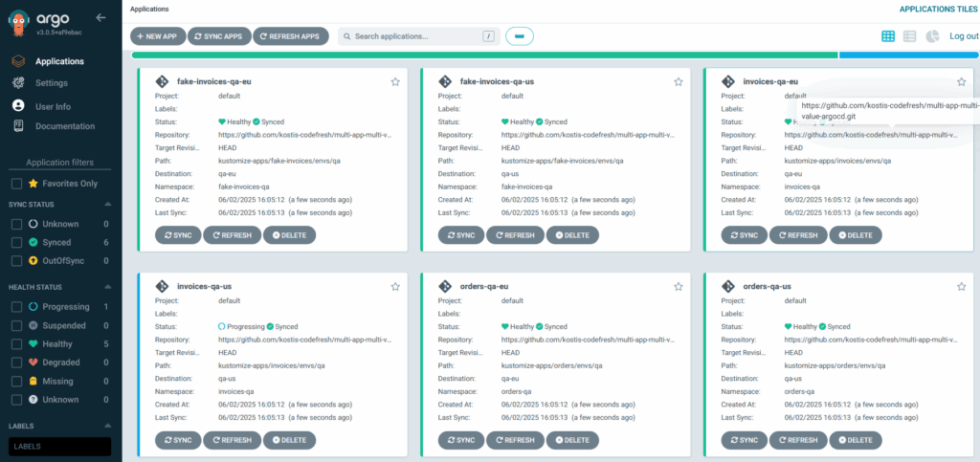Click the blue progressing status bar segment

tap(909, 55)
